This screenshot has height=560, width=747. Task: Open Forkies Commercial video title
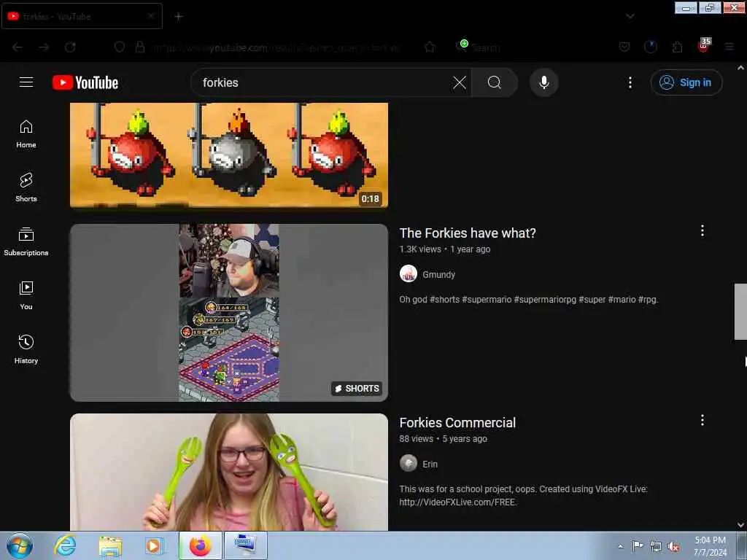coord(457,422)
